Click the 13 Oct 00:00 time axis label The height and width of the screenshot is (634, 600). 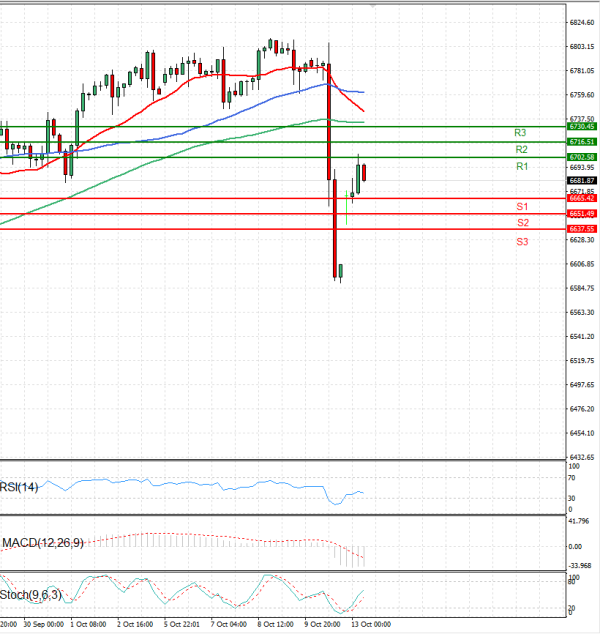point(370,624)
